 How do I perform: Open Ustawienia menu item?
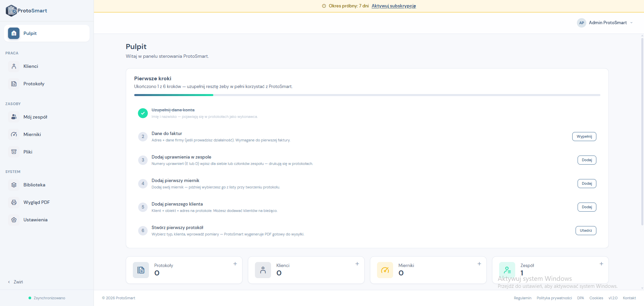click(x=47, y=220)
